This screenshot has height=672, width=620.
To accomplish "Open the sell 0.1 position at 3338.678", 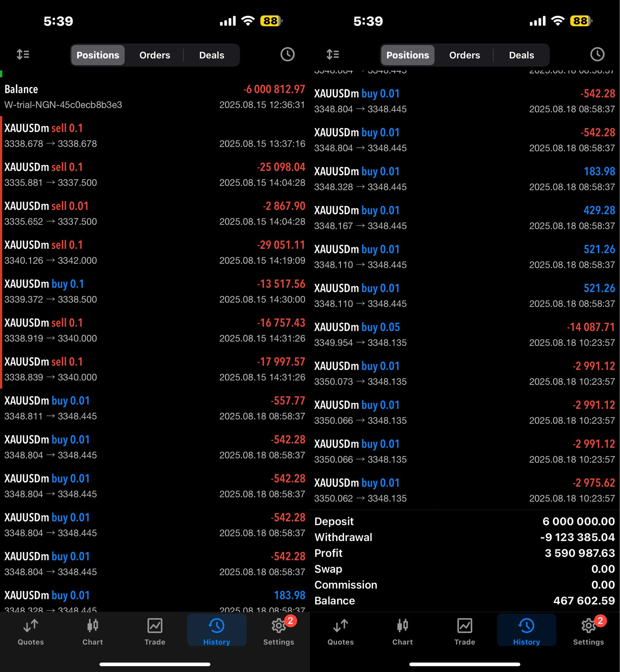I will pyautogui.click(x=155, y=136).
